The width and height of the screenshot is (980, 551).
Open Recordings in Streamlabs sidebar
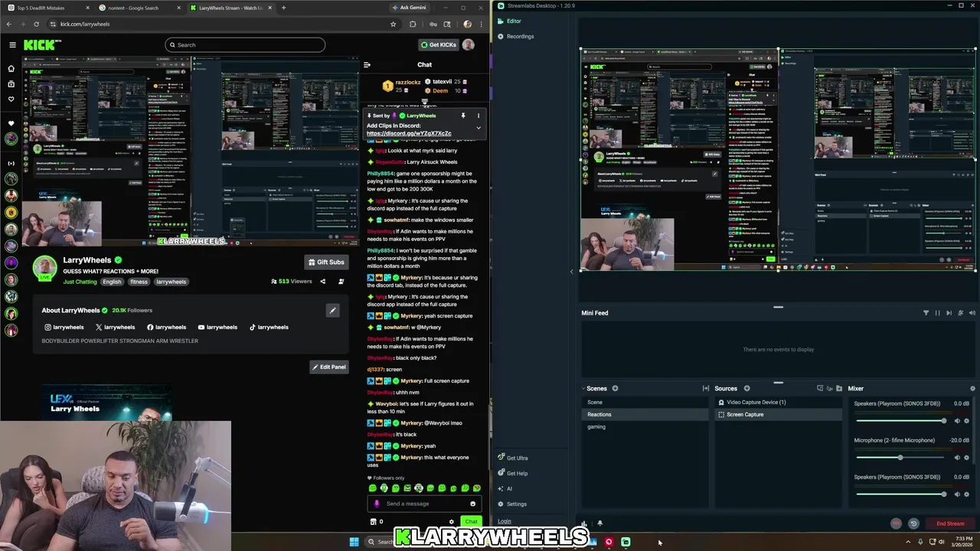coord(515,37)
